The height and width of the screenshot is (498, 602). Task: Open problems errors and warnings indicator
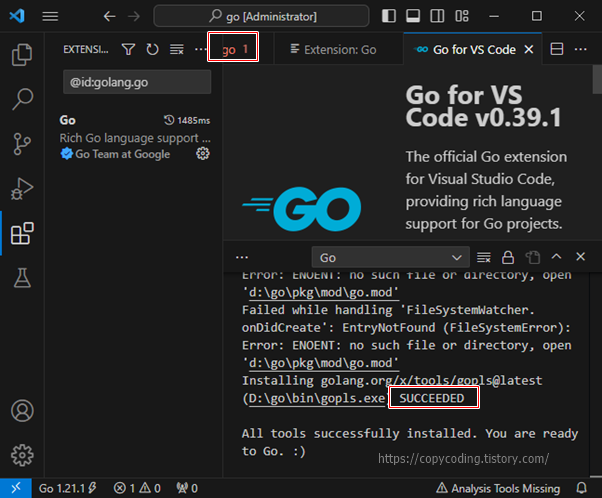137,488
